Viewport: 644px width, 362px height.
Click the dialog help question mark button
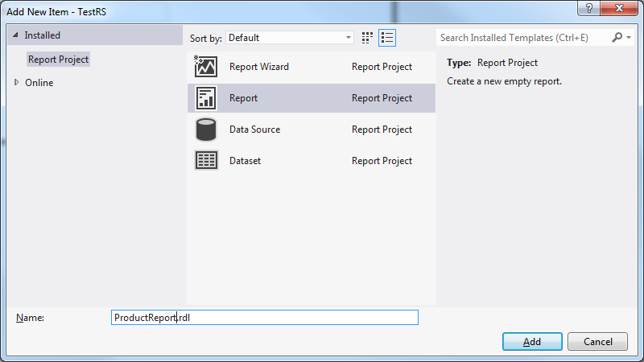[x=590, y=7]
